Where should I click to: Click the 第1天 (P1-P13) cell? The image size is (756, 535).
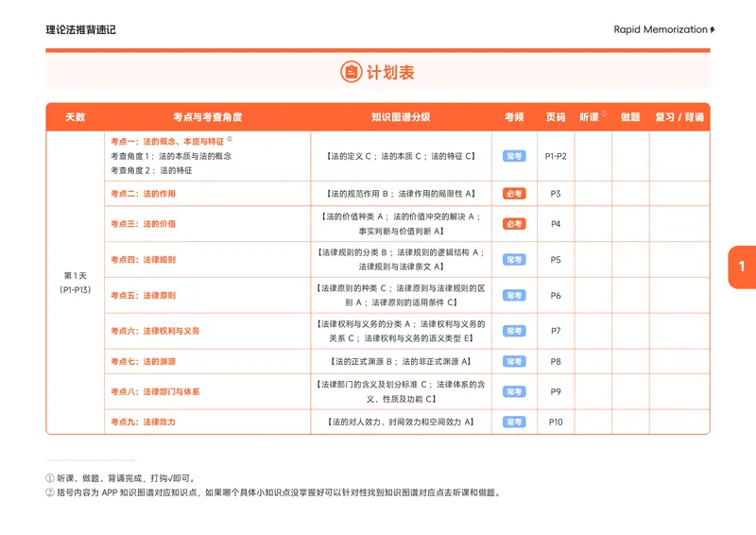pos(76,283)
